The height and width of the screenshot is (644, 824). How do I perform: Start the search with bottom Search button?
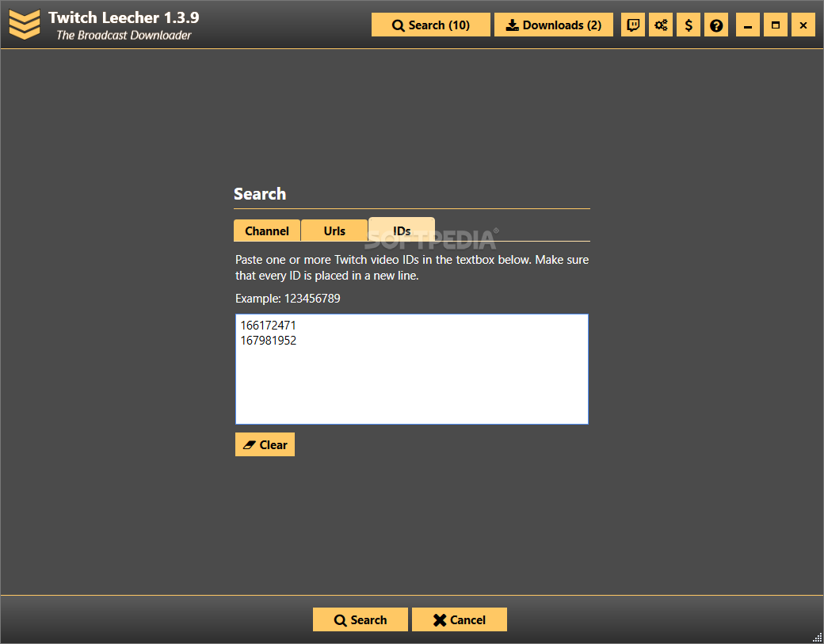tap(360, 619)
